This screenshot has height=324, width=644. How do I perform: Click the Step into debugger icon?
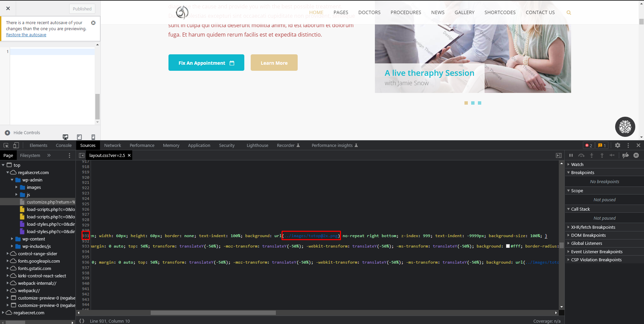point(592,155)
